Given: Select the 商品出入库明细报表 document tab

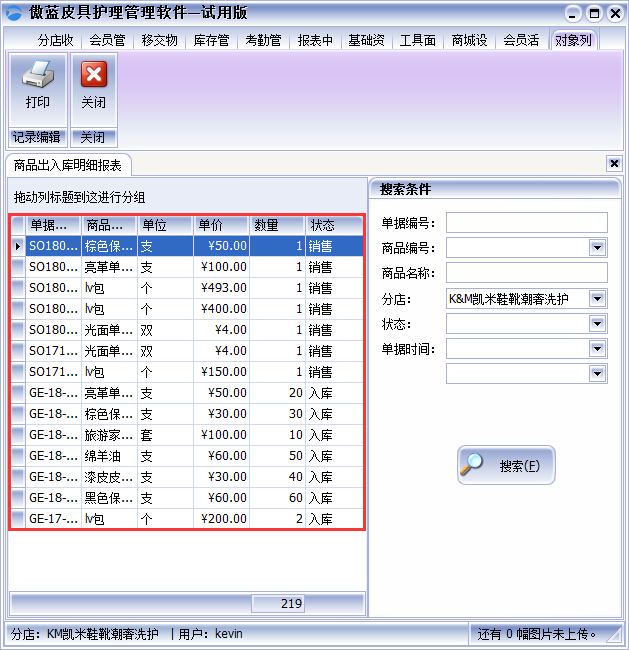Looking at the screenshot, I should click(68, 165).
